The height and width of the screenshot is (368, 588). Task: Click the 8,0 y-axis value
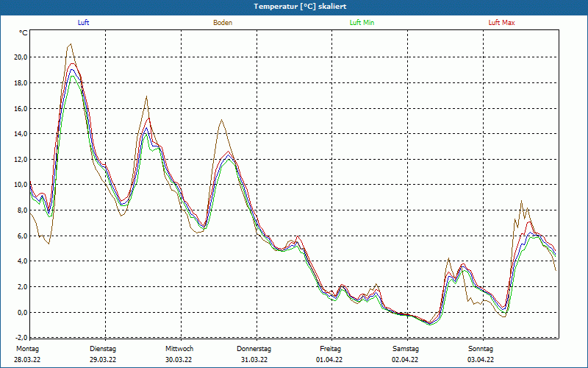(22, 210)
